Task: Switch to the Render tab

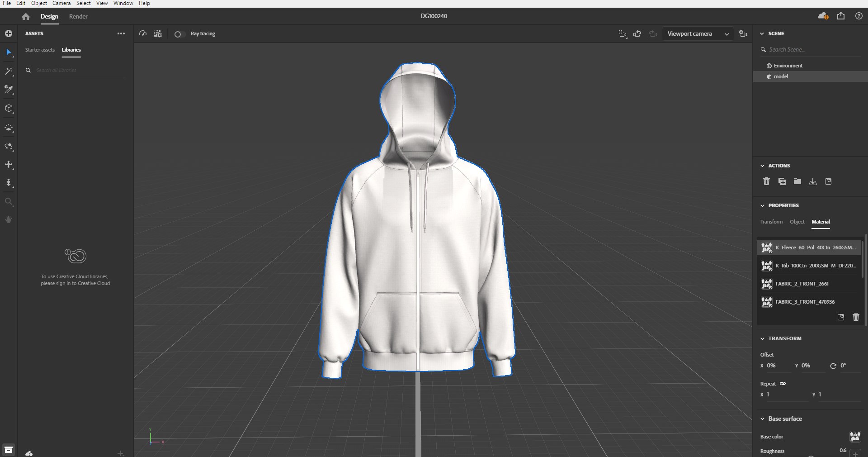Action: tap(78, 16)
